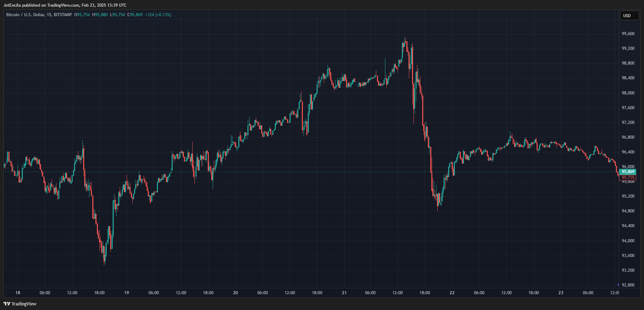Click date label 21 on time axis

pos(344,293)
